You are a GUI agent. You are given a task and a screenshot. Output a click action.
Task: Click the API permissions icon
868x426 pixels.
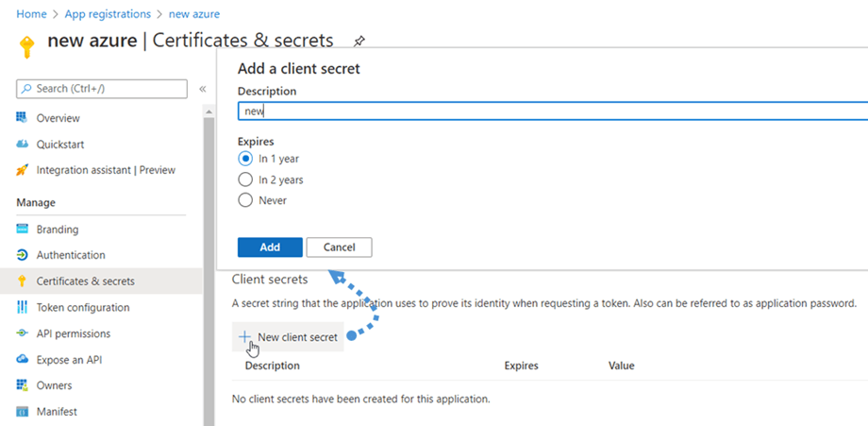click(x=23, y=333)
